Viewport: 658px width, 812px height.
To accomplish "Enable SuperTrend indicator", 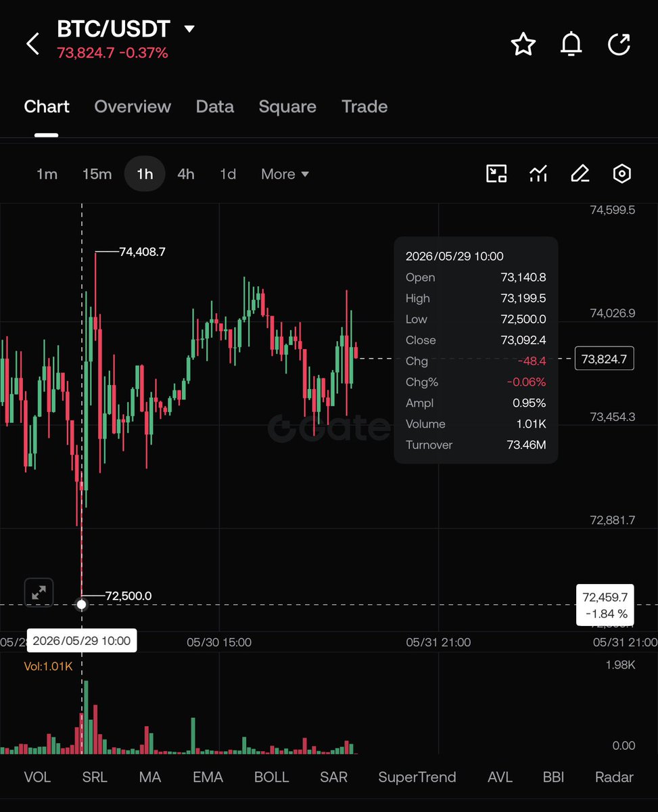I will click(x=417, y=777).
